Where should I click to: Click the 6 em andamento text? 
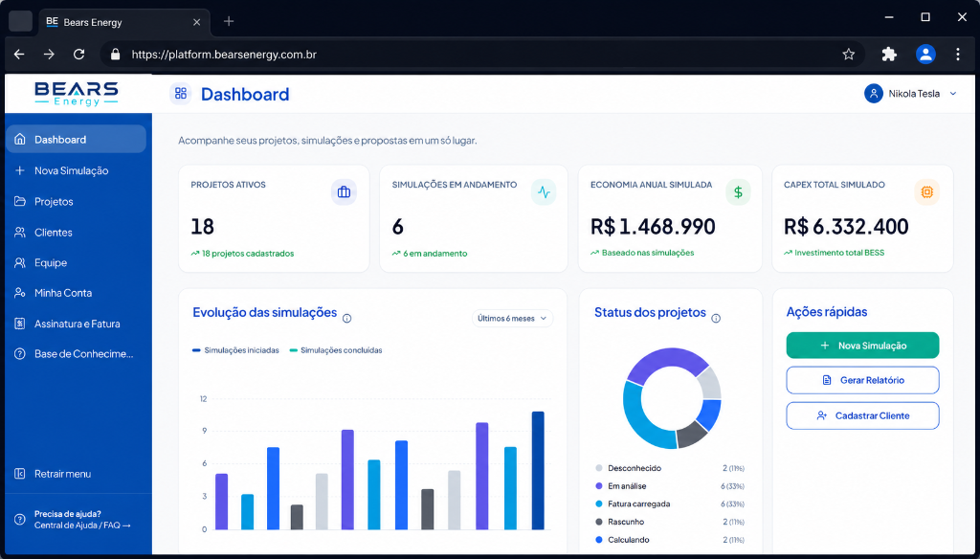pyautogui.click(x=435, y=254)
